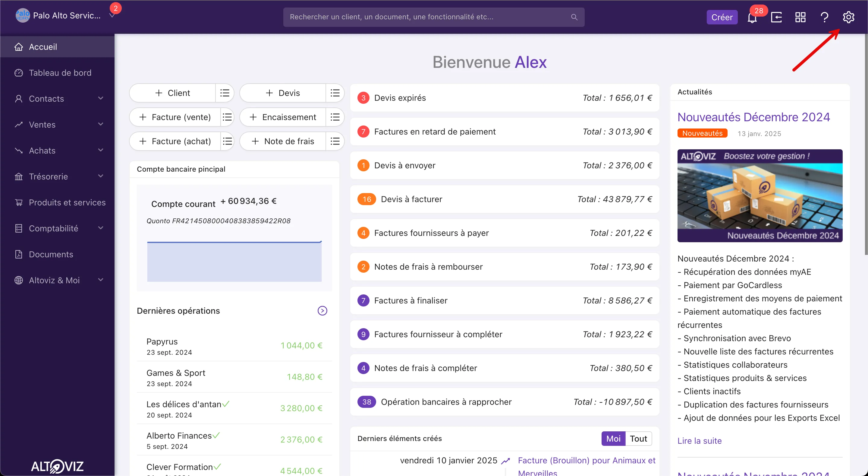Image resolution: width=868 pixels, height=476 pixels.
Task: Add a new Client
Action: [172, 93]
